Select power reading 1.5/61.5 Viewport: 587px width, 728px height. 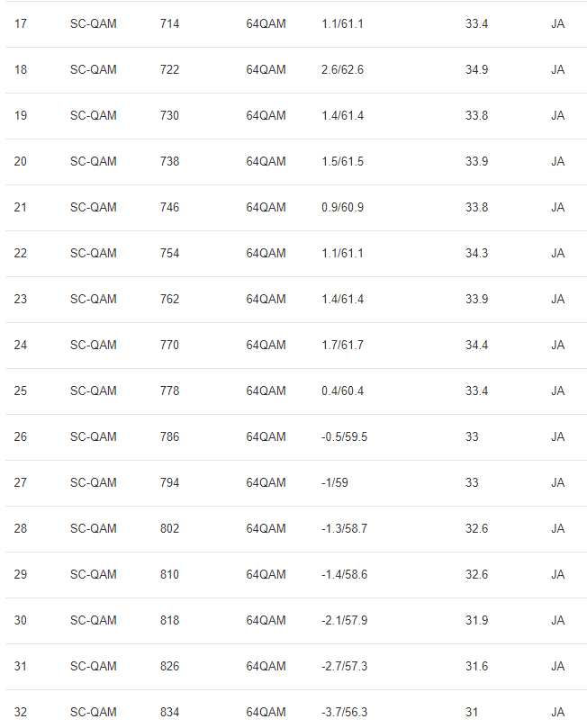click(342, 161)
